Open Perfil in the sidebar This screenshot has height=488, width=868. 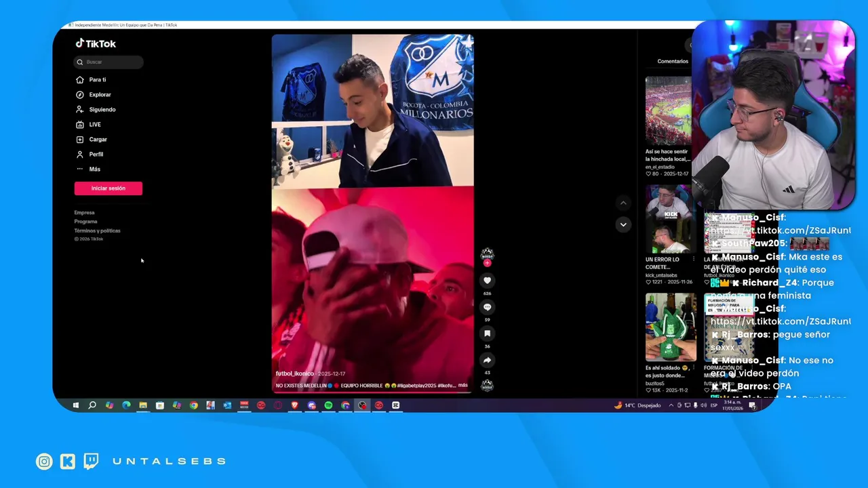coord(90,154)
